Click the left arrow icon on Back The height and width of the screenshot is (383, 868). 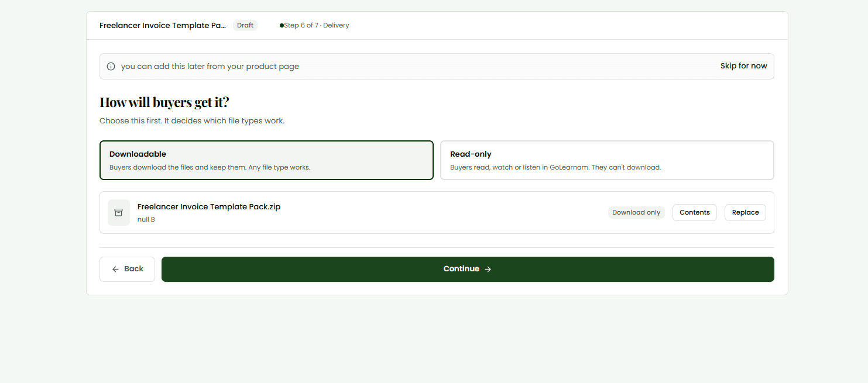(x=115, y=269)
